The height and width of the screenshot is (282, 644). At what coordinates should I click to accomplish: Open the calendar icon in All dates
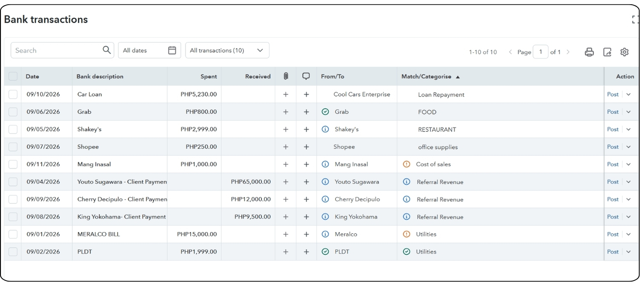(x=172, y=50)
